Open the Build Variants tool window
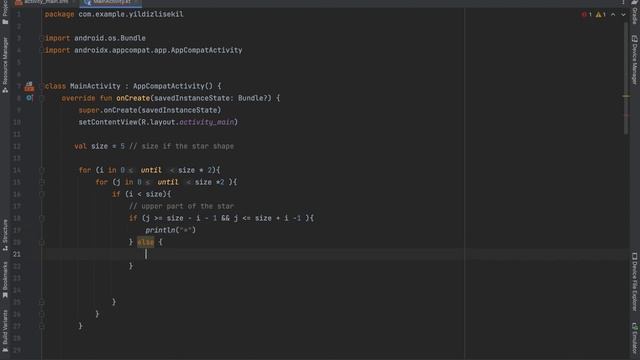This screenshot has width=640, height=360. (x=5, y=331)
